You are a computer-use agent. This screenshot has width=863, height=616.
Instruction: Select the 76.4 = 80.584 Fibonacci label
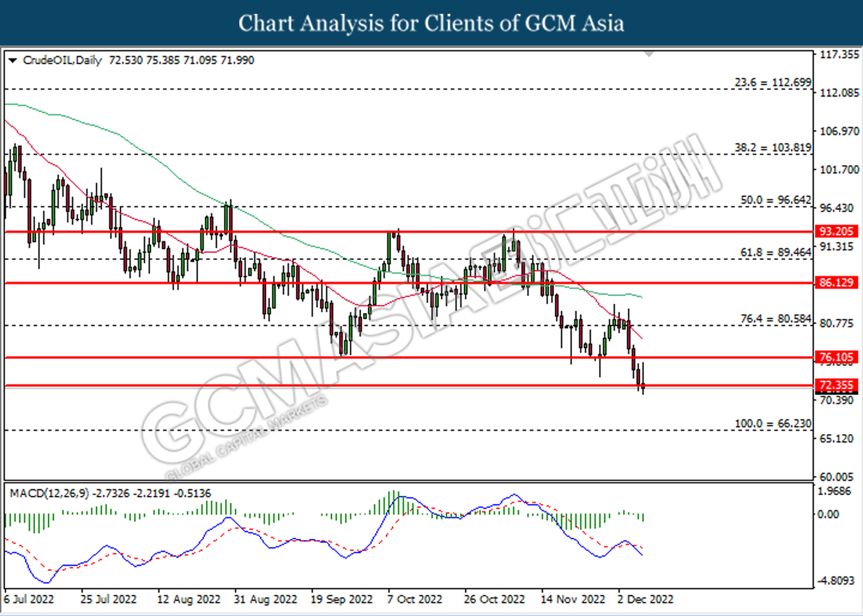click(776, 319)
